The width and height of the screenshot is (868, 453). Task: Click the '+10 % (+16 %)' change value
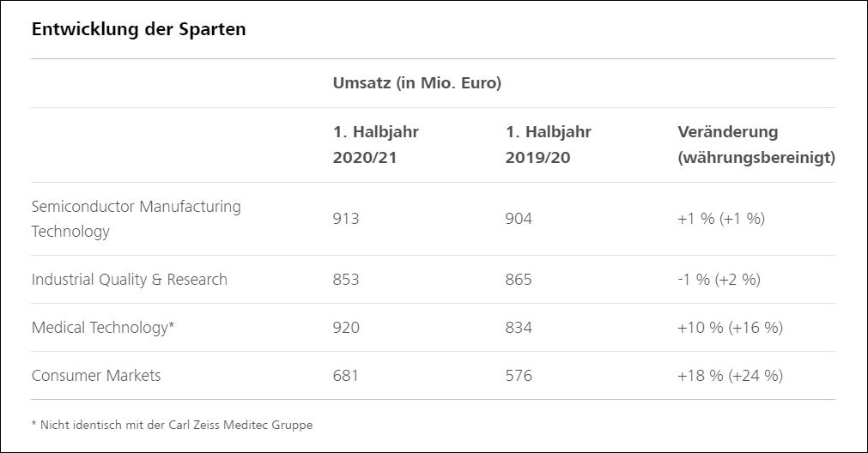coord(730,328)
